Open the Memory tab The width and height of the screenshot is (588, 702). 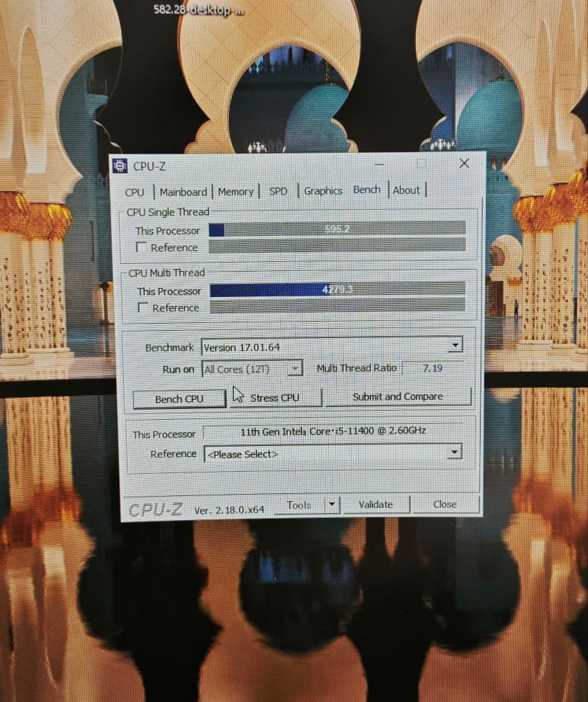(236, 191)
